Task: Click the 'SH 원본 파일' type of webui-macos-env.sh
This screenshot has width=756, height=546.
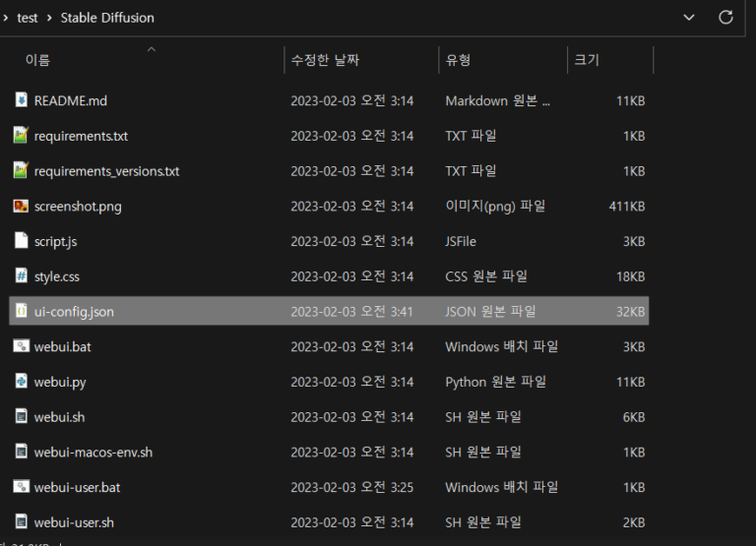Action: (x=483, y=453)
